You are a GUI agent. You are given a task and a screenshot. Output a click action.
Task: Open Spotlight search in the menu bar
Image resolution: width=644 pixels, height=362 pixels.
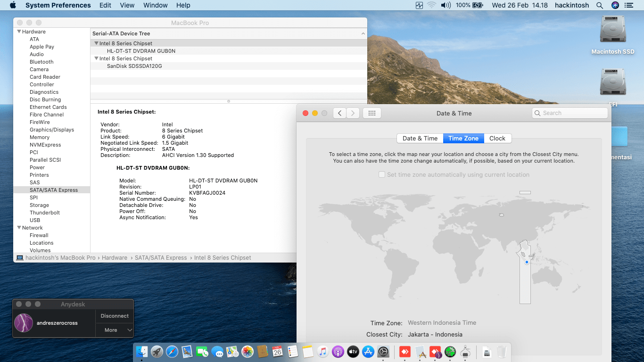click(x=600, y=5)
